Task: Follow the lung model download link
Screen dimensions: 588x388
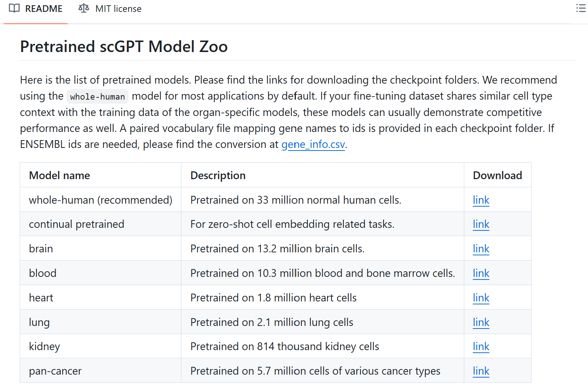Action: point(481,322)
